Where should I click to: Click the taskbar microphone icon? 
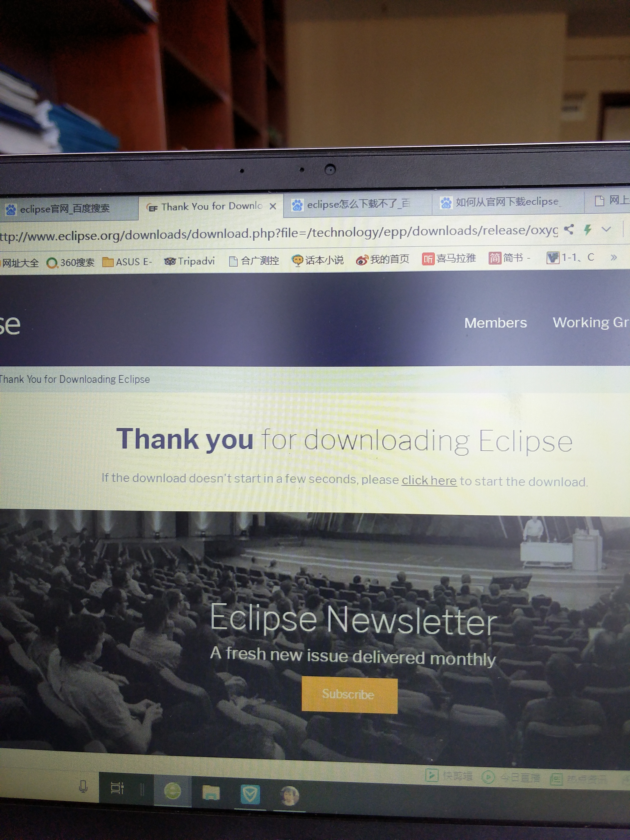[83, 786]
